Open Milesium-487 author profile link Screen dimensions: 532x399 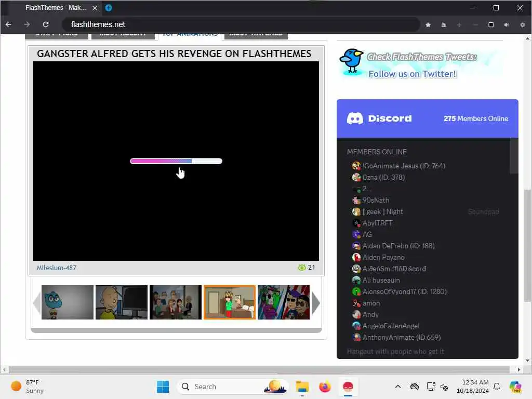click(x=56, y=268)
